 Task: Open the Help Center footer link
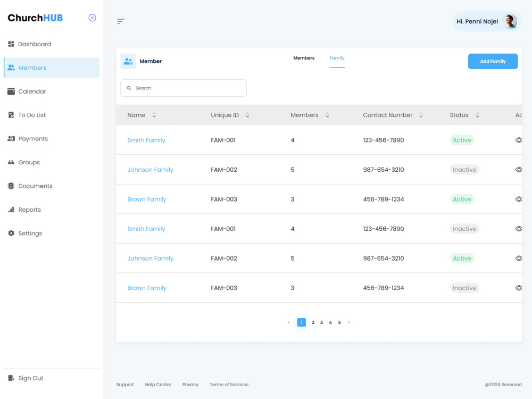(x=158, y=385)
